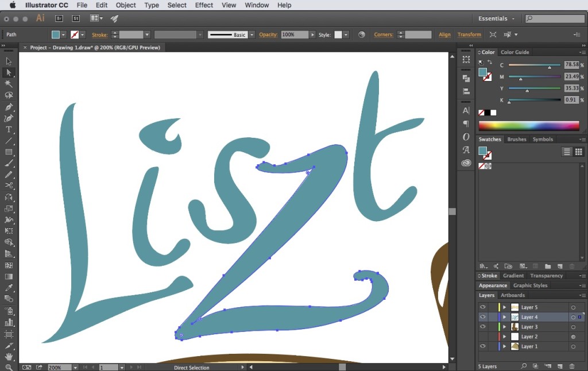The width and height of the screenshot is (588, 371).
Task: Open the Opacity dropdown arrow
Action: coord(313,34)
